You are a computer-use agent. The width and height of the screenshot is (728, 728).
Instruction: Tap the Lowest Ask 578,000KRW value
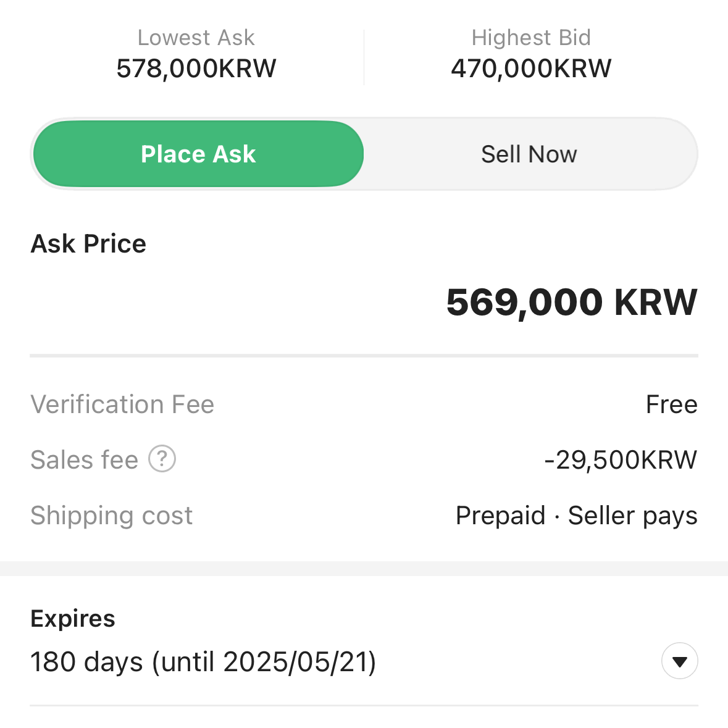[196, 69]
